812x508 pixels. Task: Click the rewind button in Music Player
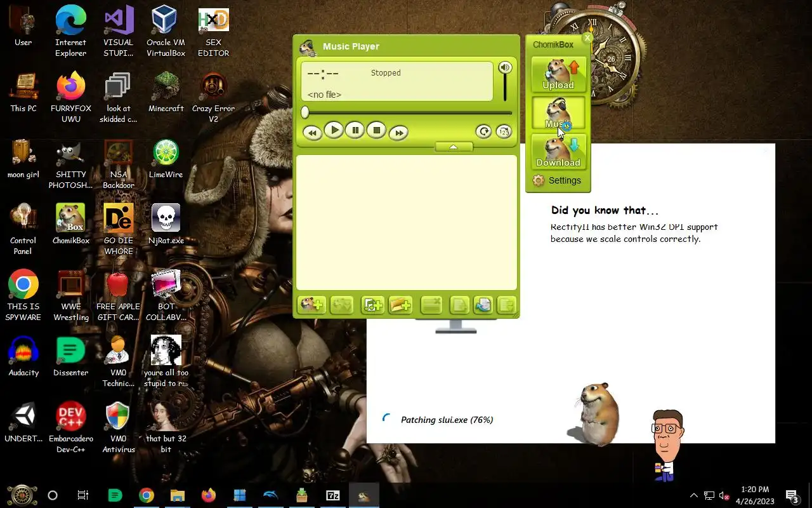click(312, 133)
